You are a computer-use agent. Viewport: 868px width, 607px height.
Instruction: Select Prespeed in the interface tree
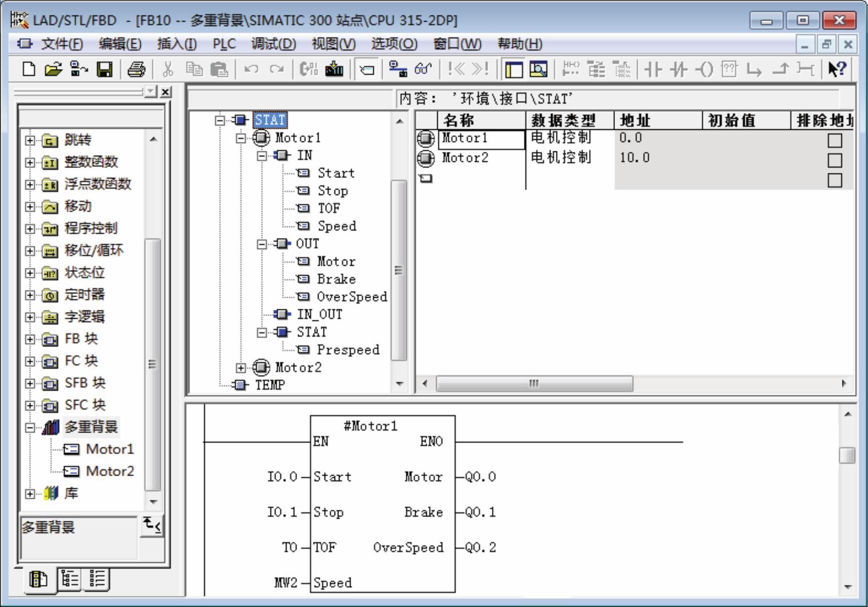pos(348,350)
